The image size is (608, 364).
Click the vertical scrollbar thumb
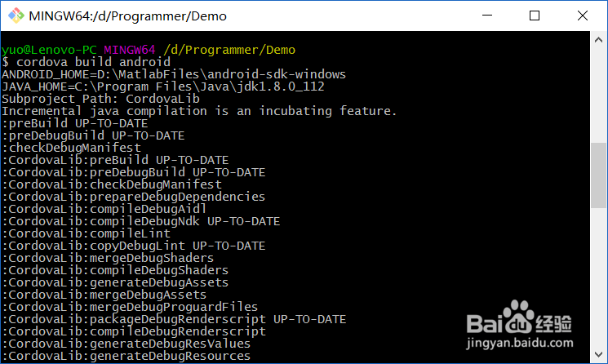tap(598, 175)
